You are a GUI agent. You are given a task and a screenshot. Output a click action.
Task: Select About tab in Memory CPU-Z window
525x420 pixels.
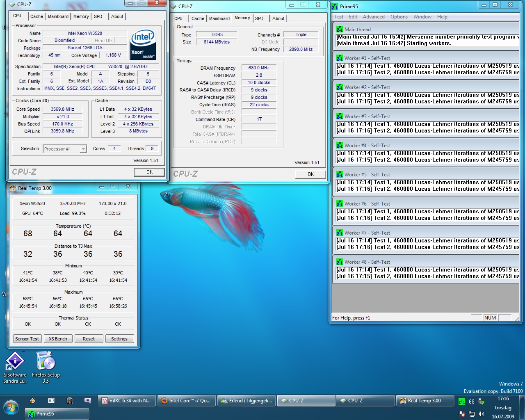(278, 18)
